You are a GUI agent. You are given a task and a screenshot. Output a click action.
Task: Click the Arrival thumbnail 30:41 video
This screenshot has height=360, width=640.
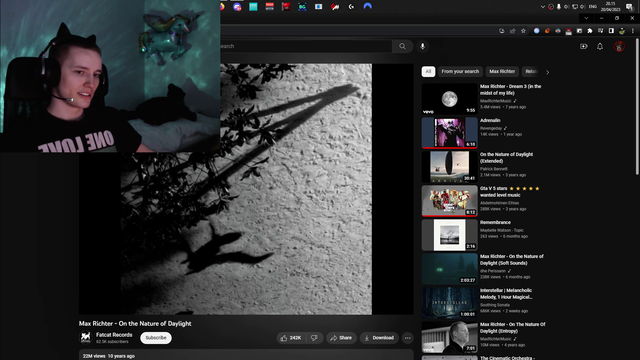[x=449, y=167]
